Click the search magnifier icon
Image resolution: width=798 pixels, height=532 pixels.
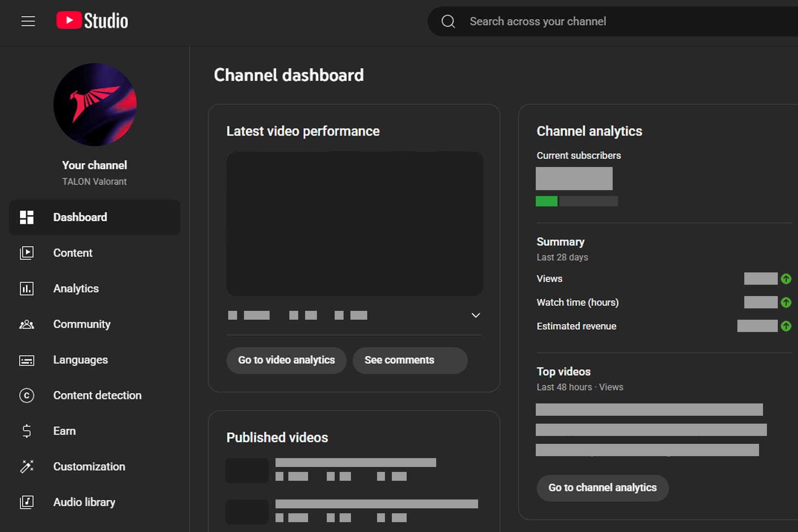click(448, 21)
